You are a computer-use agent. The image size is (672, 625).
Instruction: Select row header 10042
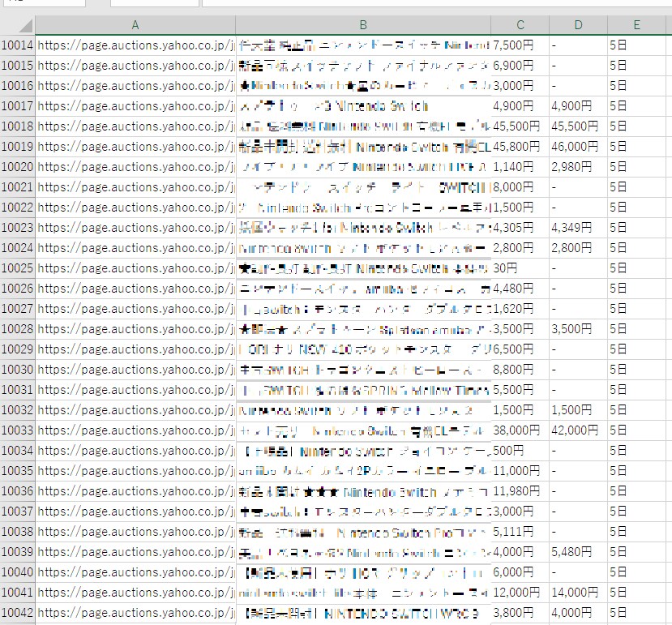coord(18,613)
